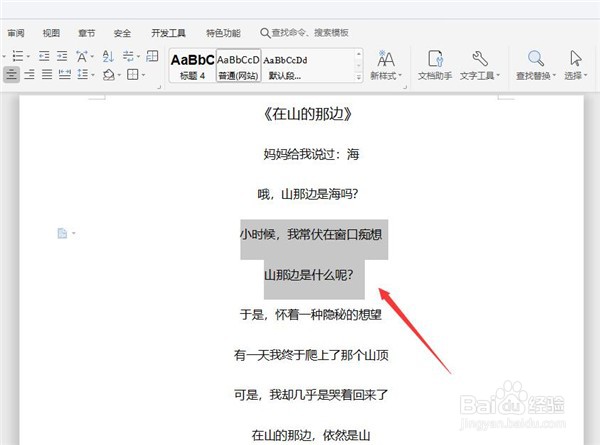The height and width of the screenshot is (445, 600).
Task: Click the command search field
Action: (x=305, y=33)
